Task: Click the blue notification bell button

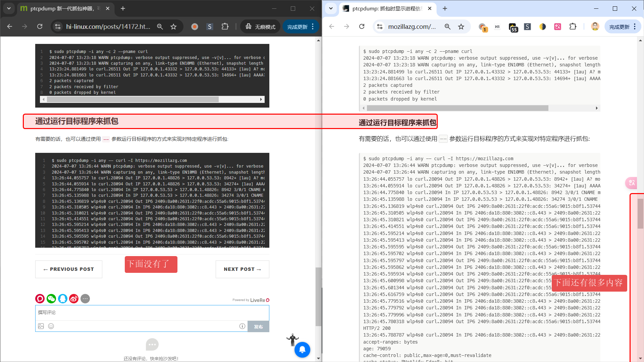Action: click(302, 350)
